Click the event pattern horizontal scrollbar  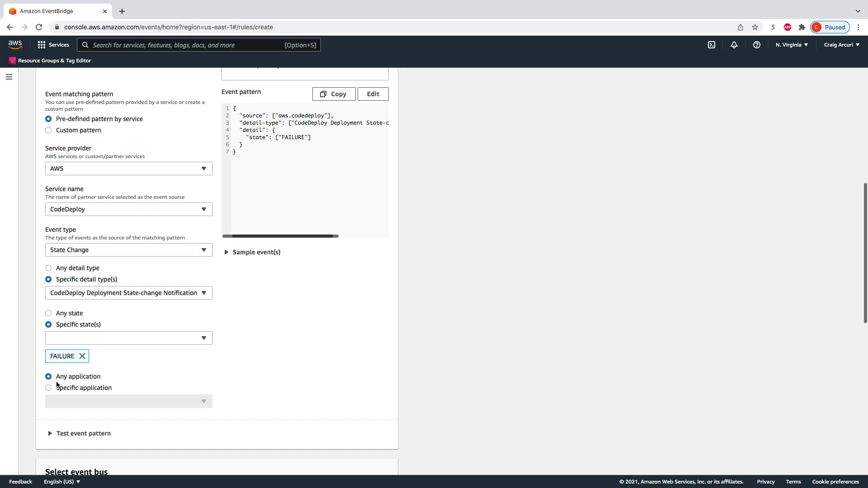pos(280,236)
